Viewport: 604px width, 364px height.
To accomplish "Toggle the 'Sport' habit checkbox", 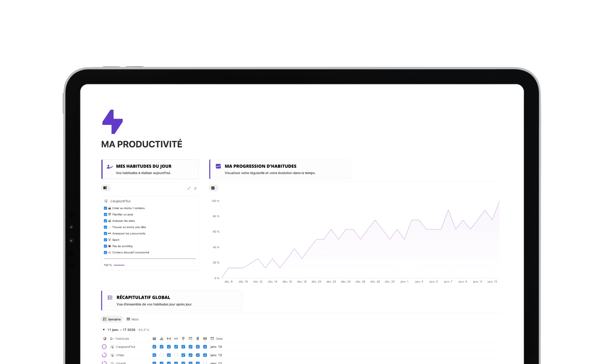I will pyautogui.click(x=105, y=240).
